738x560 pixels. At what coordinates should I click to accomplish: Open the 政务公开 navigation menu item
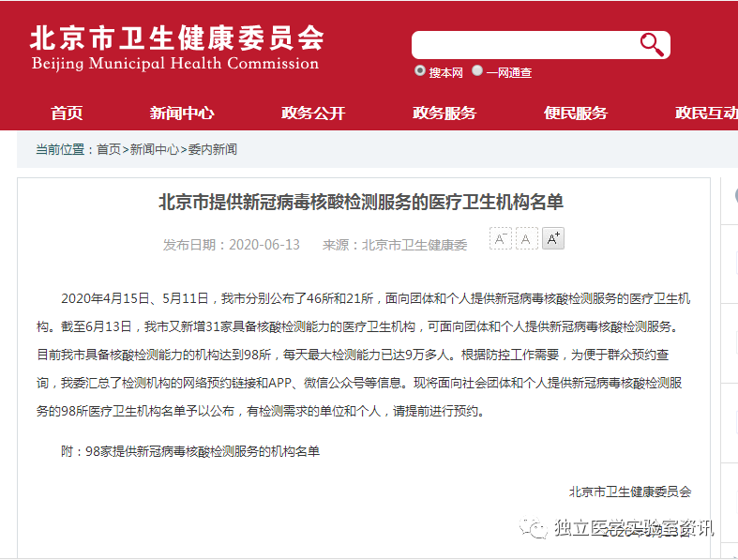point(313,114)
